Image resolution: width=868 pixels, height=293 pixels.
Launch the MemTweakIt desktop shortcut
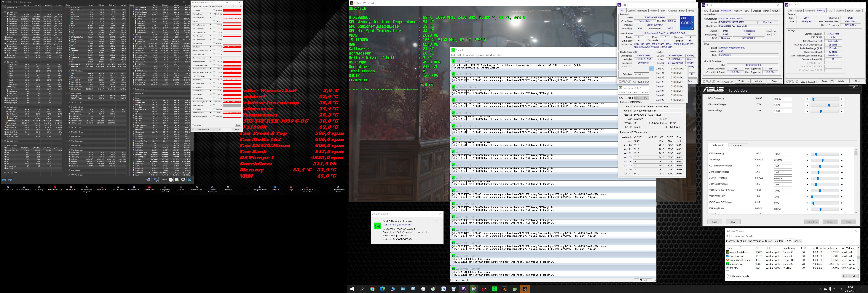71,188
